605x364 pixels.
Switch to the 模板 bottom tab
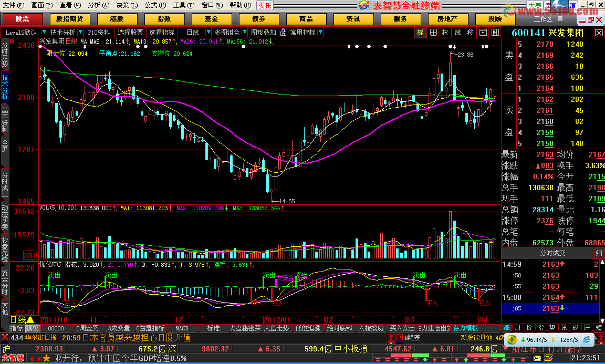[32, 328]
